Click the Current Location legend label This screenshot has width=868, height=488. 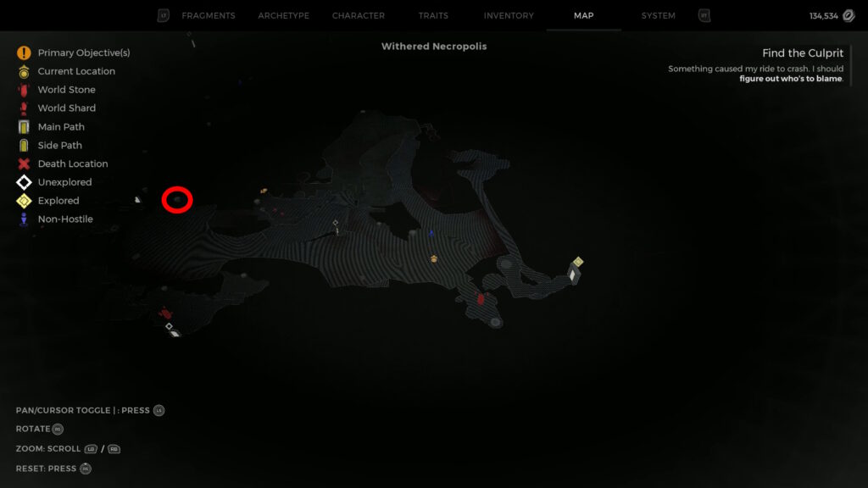(76, 71)
